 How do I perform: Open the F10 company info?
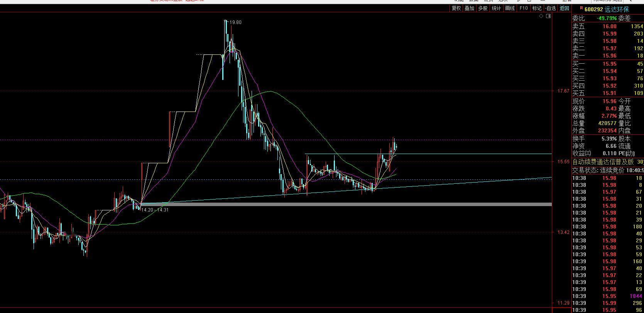(524, 8)
